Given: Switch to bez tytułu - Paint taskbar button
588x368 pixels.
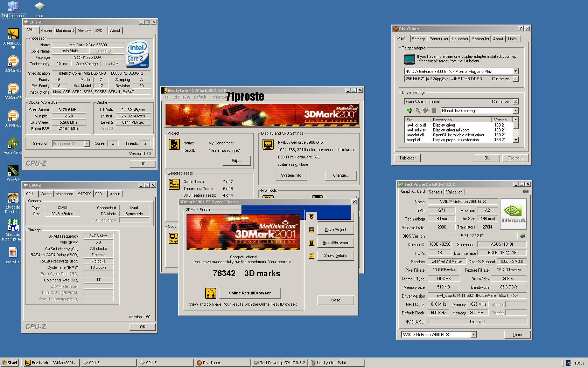Looking at the screenshot, I should 337,363.
